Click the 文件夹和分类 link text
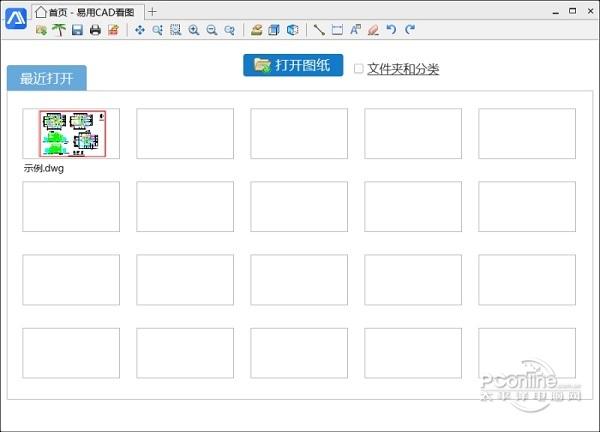Viewport: 600px width, 432px height. pyautogui.click(x=403, y=69)
